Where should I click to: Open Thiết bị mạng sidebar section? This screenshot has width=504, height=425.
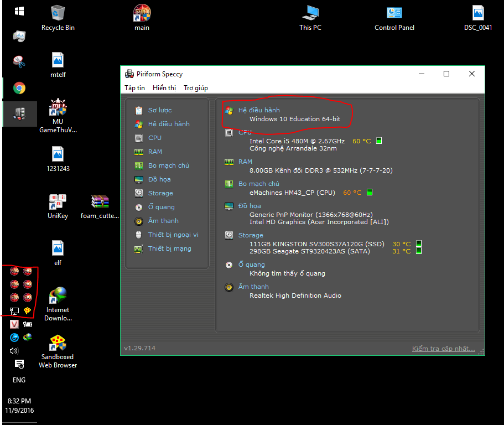169,248
